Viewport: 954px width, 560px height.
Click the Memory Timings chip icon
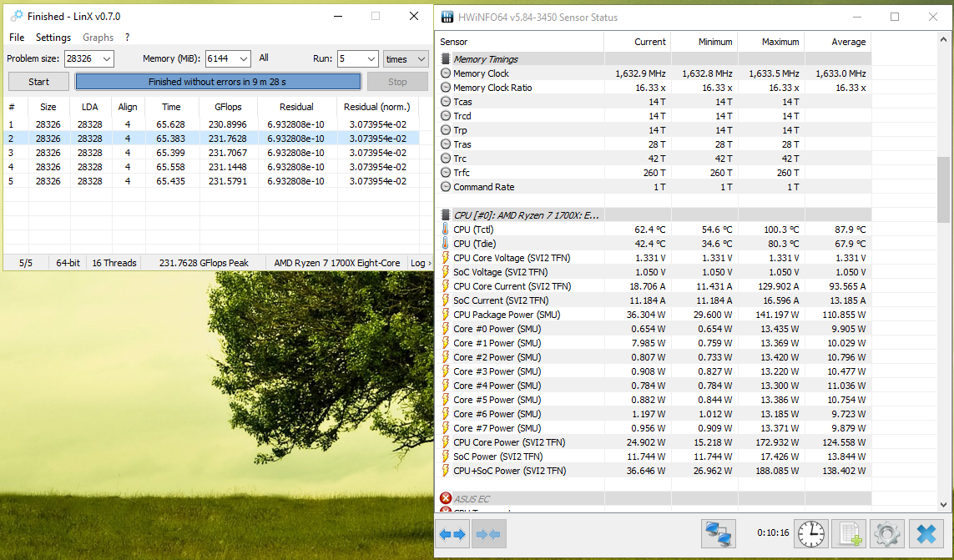coord(446,59)
